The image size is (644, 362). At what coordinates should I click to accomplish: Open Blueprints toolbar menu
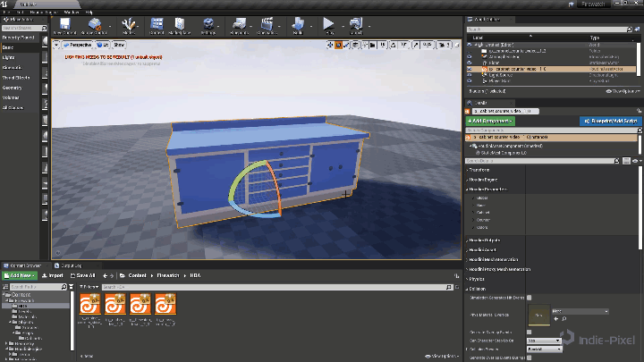point(239,26)
